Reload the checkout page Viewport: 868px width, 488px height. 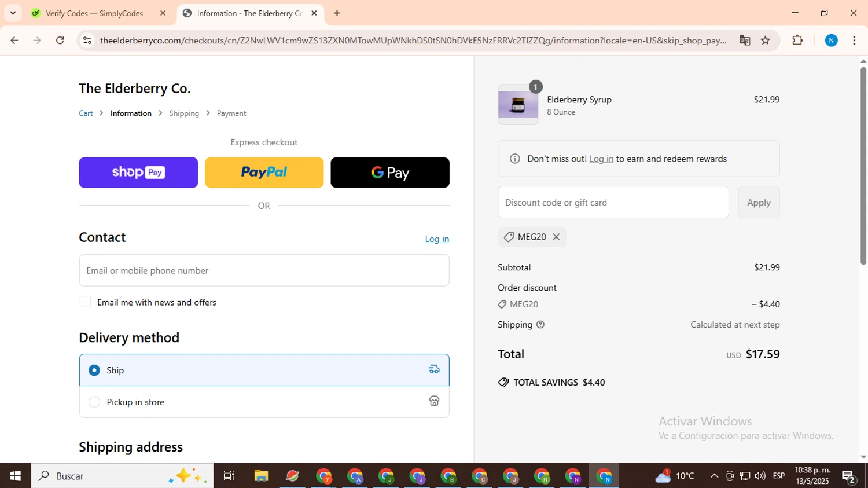coord(60,41)
